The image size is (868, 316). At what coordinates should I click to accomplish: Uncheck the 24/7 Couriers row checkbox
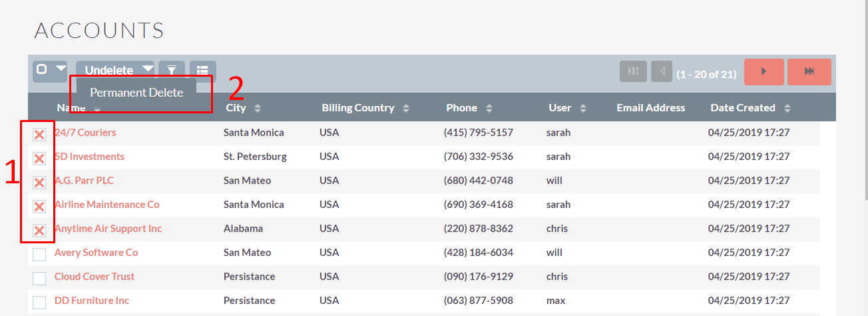pyautogui.click(x=39, y=134)
